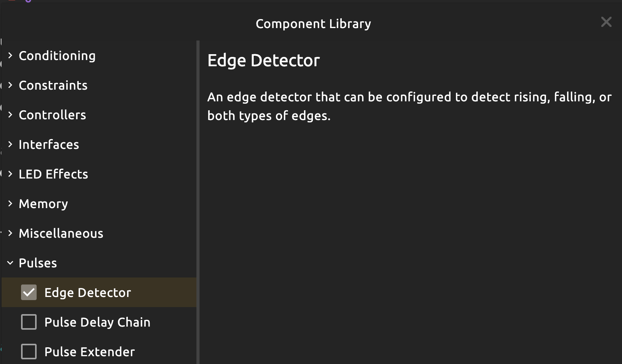Uncheck the Edge Detector checkbox

29,293
